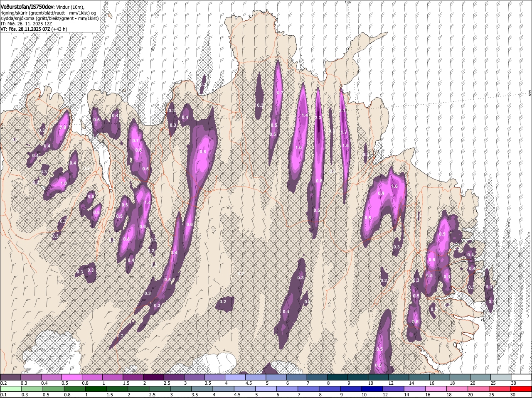The height and width of the screenshot is (398, 532).
Task: Select dark green rain swatch between 1 and 1.5
Action: 97,389
